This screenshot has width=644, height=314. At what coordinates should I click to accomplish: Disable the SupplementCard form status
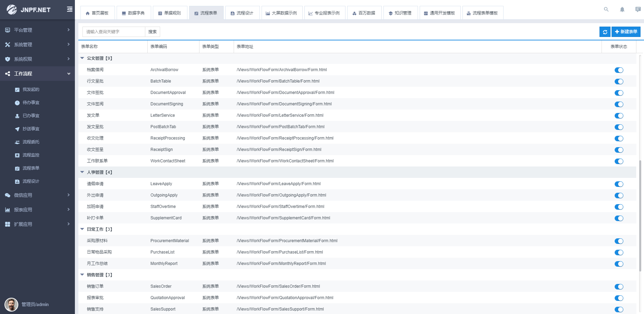619,218
